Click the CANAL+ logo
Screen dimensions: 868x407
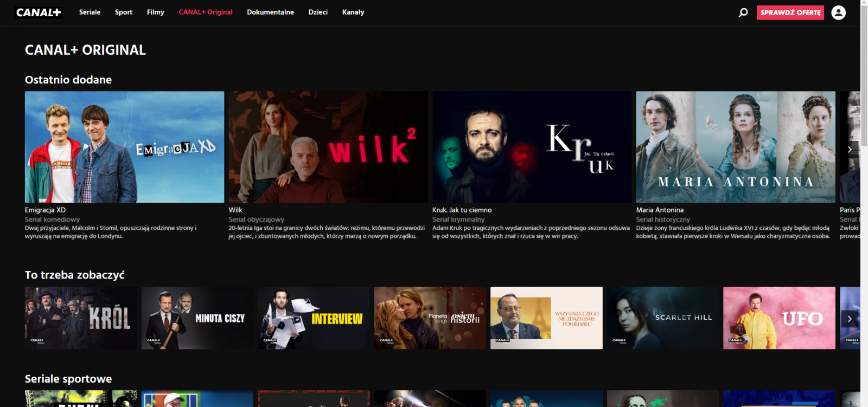39,12
